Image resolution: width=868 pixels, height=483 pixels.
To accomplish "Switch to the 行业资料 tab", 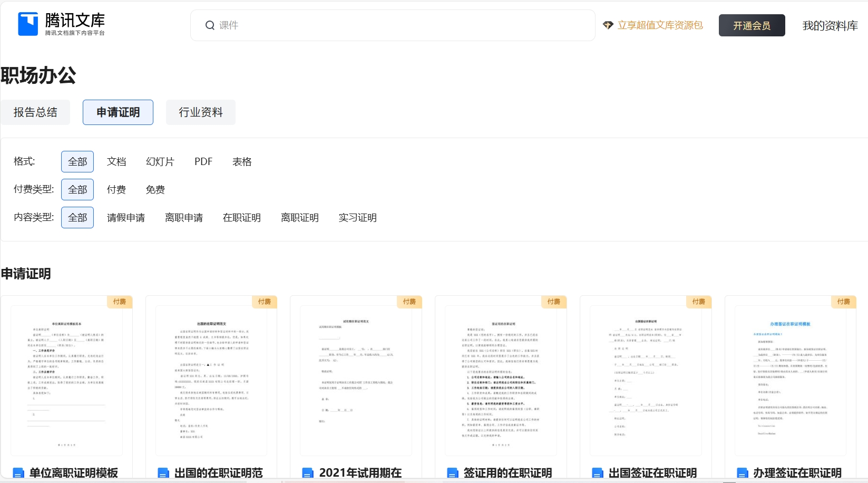I will (200, 112).
